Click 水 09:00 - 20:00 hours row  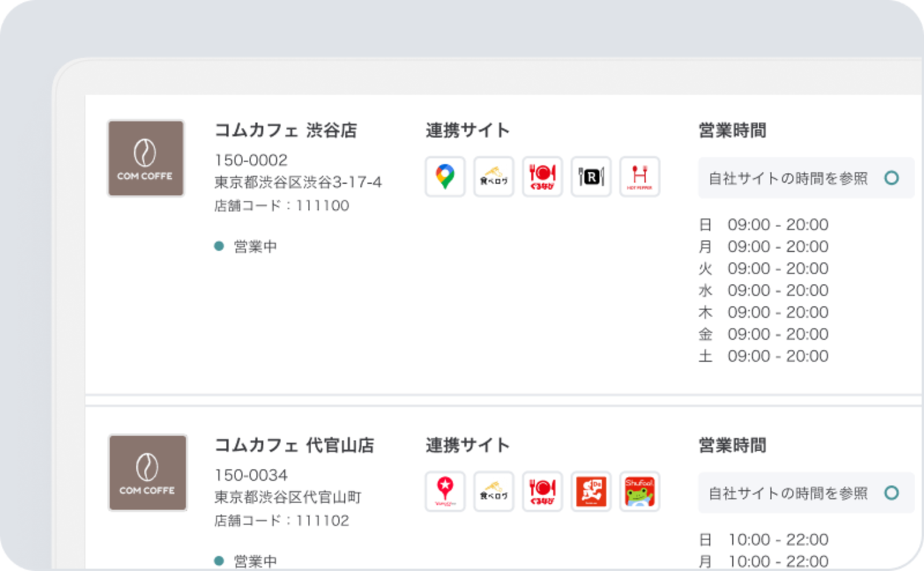(763, 290)
